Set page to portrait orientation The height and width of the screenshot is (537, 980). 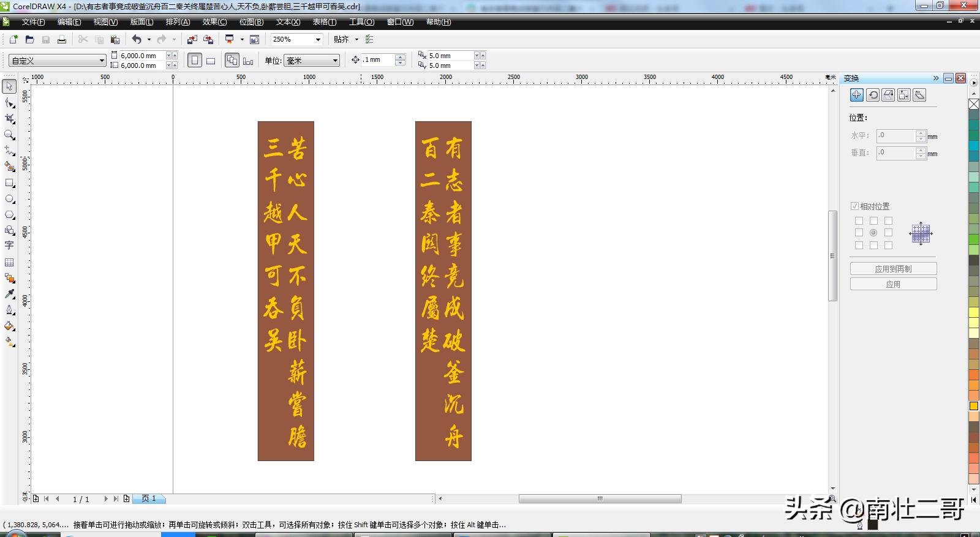click(x=195, y=60)
